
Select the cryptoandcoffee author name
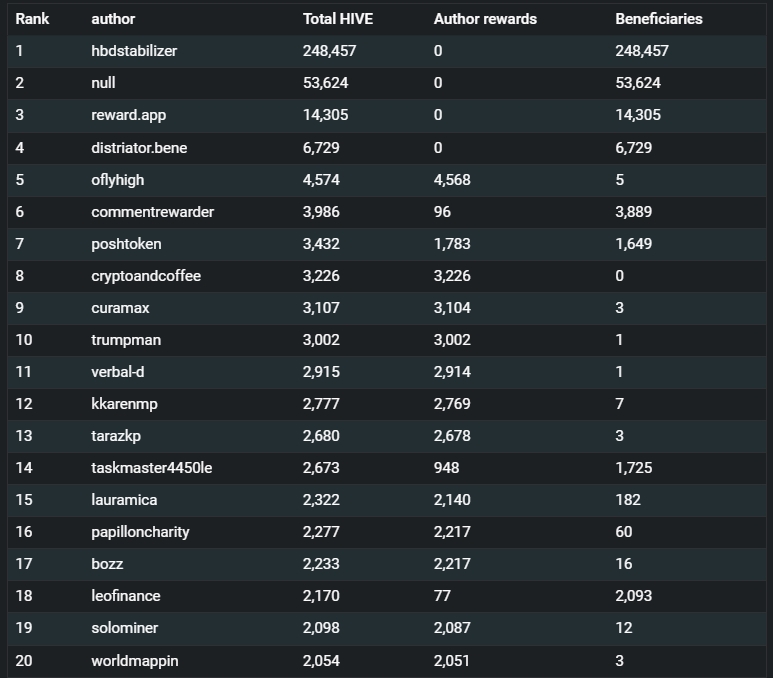pos(146,276)
